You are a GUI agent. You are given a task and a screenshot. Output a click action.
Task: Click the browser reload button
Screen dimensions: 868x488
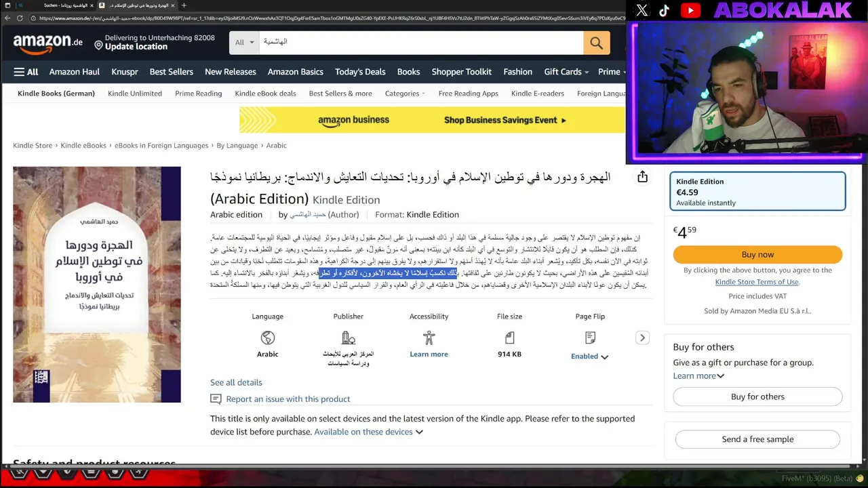[x=20, y=18]
